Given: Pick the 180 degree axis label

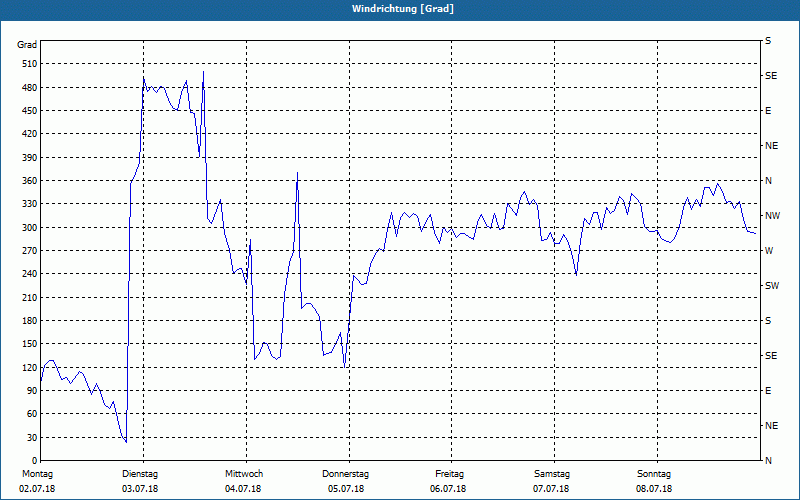Looking at the screenshot, I should pos(30,321).
